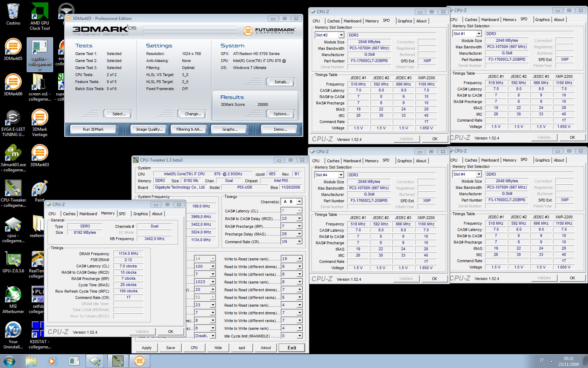
Task: Click the Demo... button
Action: point(280,129)
